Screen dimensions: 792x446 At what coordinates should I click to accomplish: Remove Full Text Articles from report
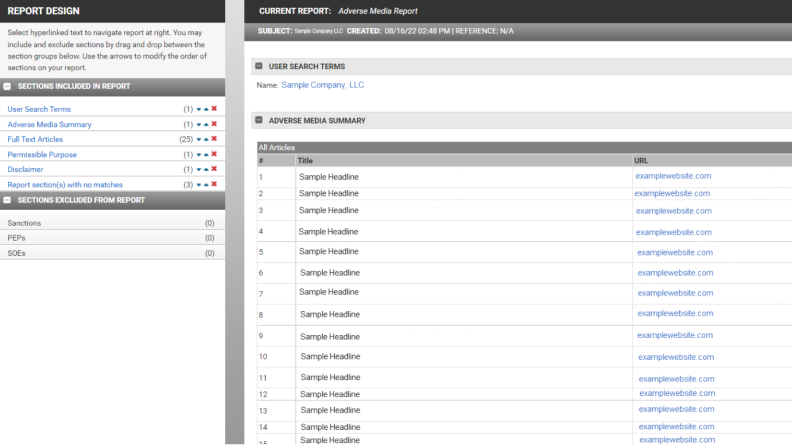click(214, 139)
